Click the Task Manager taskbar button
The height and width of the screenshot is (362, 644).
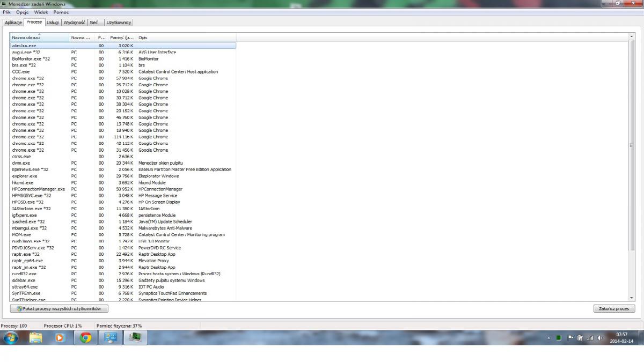pyautogui.click(x=135, y=338)
